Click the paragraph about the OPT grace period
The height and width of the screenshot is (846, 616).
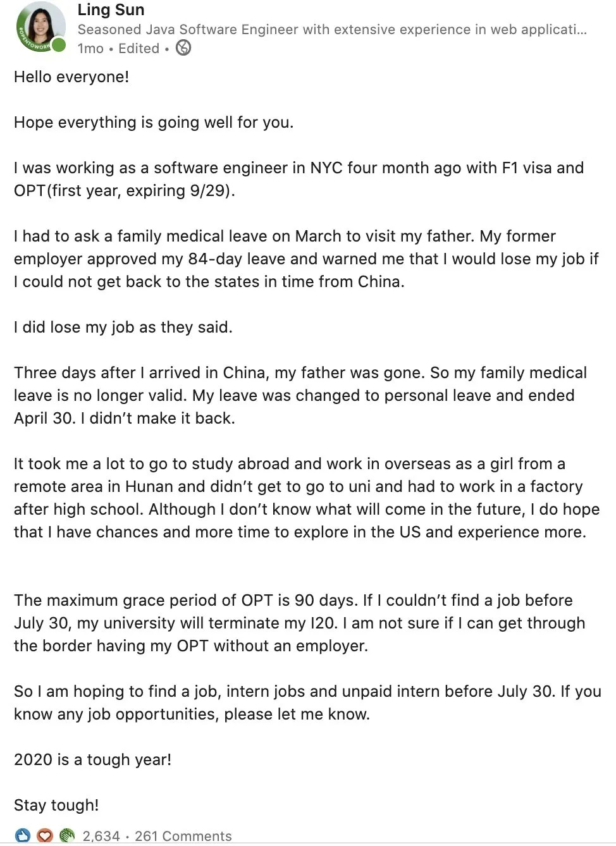click(300, 623)
